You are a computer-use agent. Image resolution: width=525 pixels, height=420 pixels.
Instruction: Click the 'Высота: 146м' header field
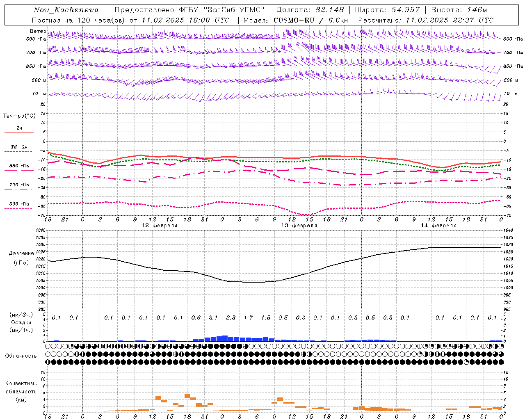point(459,10)
